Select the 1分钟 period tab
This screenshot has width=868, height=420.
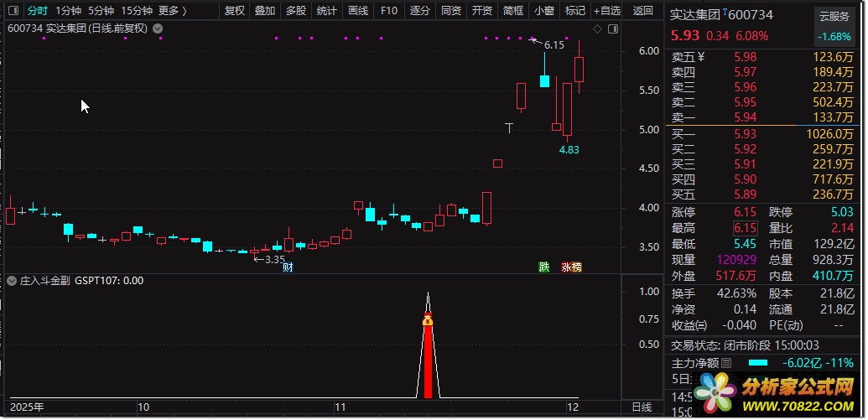click(69, 11)
